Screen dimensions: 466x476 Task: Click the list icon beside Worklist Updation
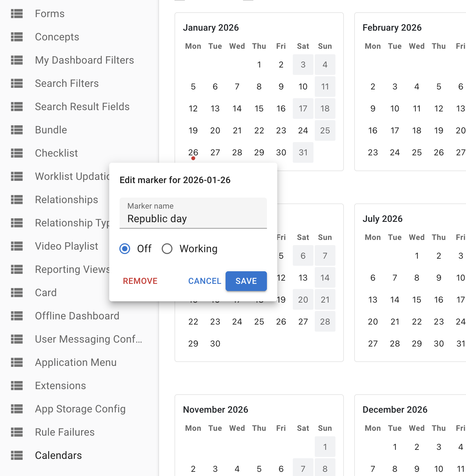pos(17,176)
